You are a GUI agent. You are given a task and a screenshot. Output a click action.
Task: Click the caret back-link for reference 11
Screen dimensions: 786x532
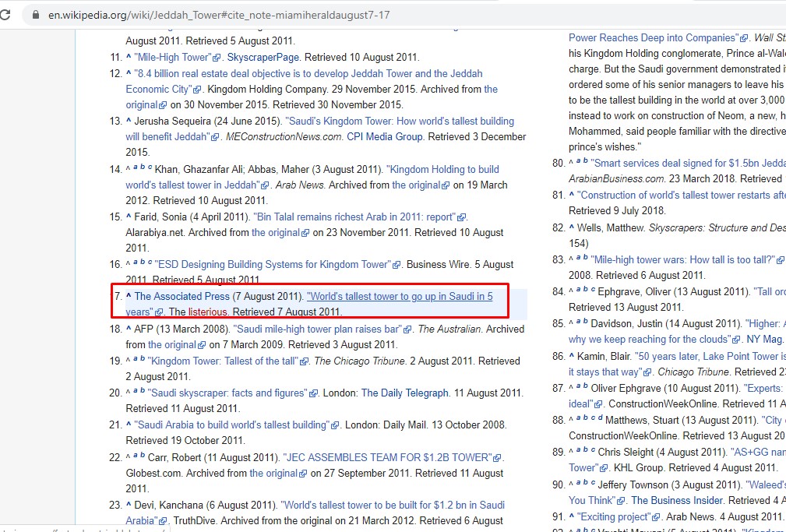[x=129, y=57]
